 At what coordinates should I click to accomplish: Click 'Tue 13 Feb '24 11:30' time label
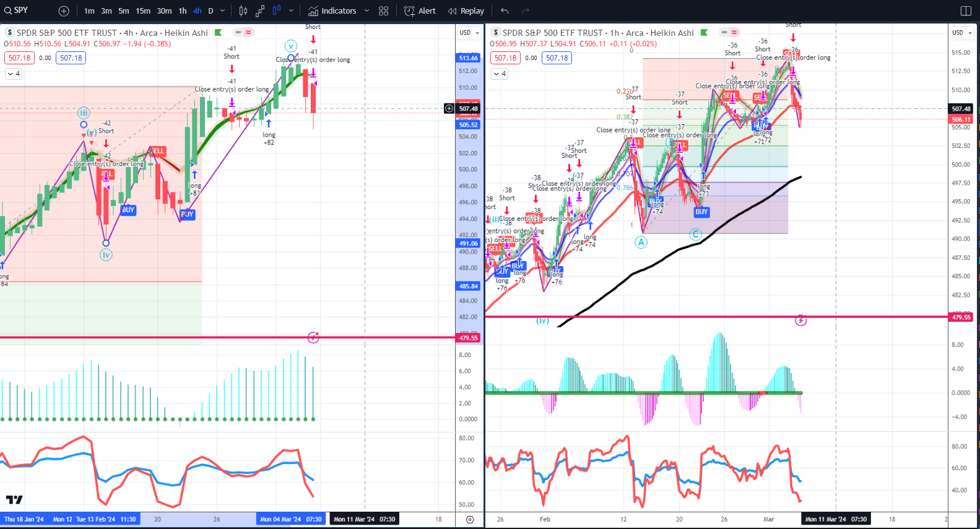[106, 519]
